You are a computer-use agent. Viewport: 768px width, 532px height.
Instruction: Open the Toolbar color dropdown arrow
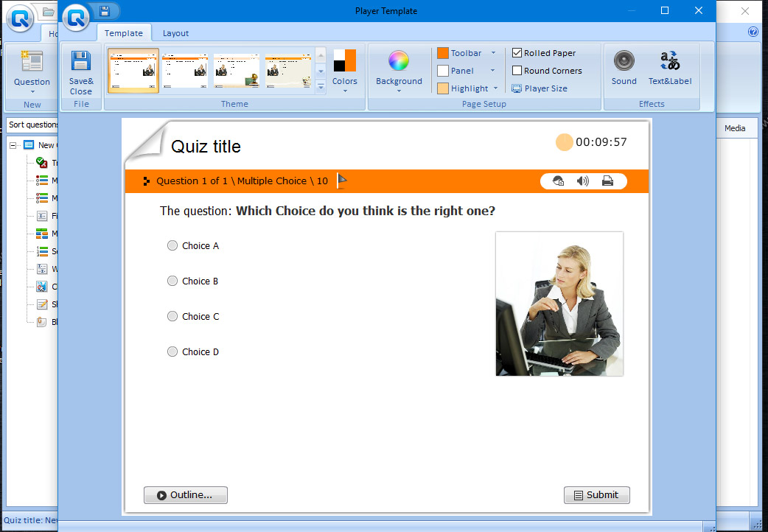pyautogui.click(x=493, y=53)
